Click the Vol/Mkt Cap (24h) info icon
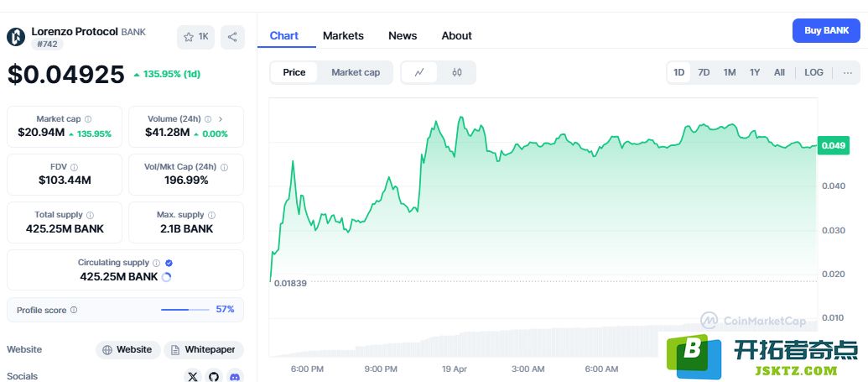868x382 pixels. pos(224,167)
